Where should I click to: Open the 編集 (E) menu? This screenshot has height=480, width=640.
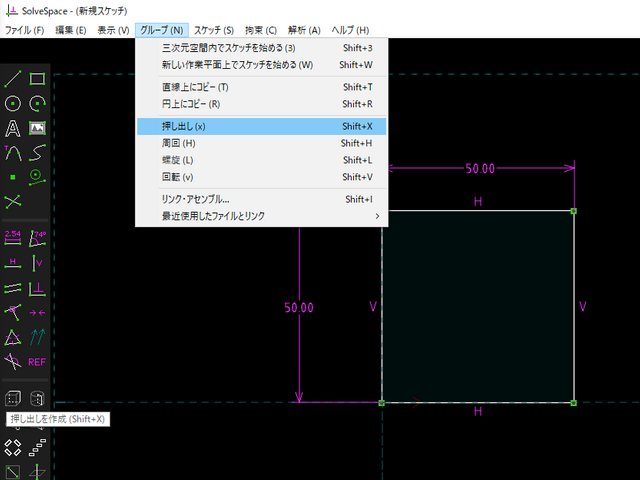pyautogui.click(x=71, y=30)
